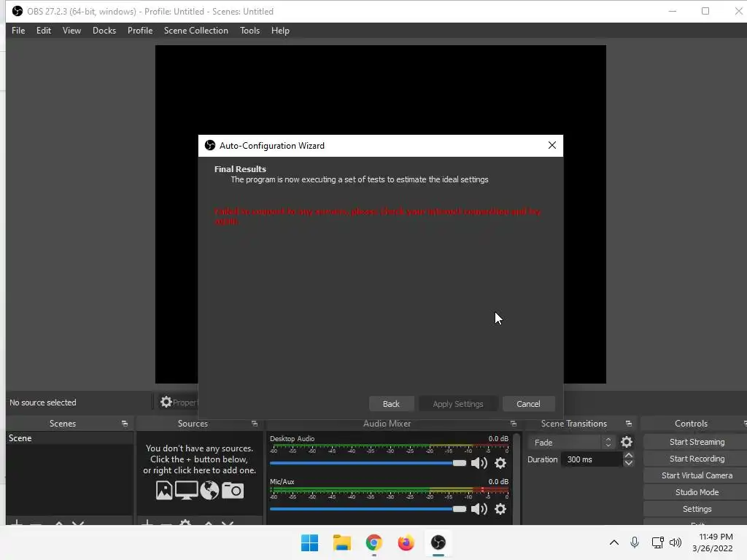This screenshot has height=560, width=747.
Task: Click the source Properties gear icon
Action: click(x=166, y=402)
